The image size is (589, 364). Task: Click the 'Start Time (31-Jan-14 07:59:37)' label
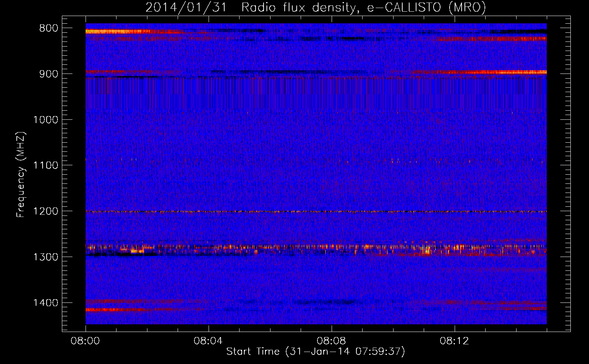click(316, 352)
